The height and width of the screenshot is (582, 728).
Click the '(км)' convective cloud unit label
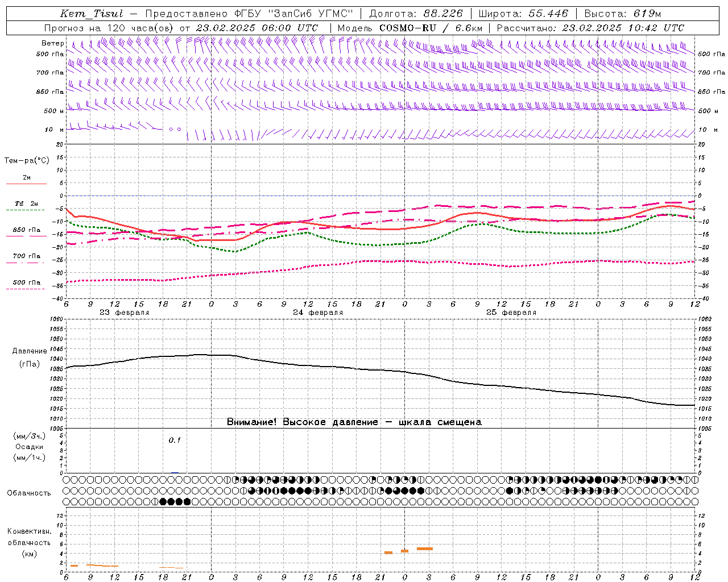[x=30, y=554]
